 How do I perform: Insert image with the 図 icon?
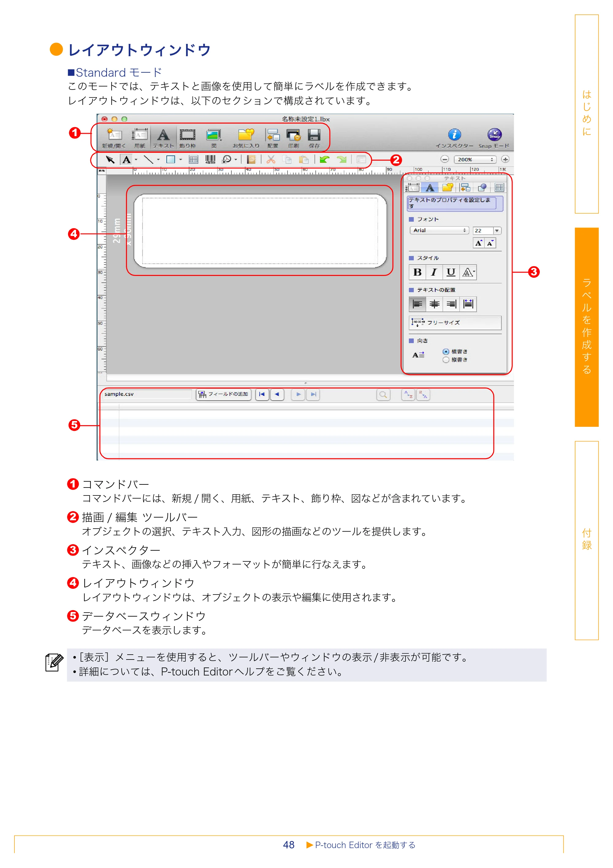[214, 138]
